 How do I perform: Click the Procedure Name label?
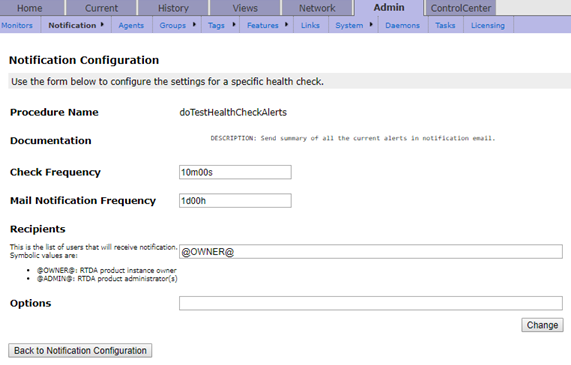[54, 112]
